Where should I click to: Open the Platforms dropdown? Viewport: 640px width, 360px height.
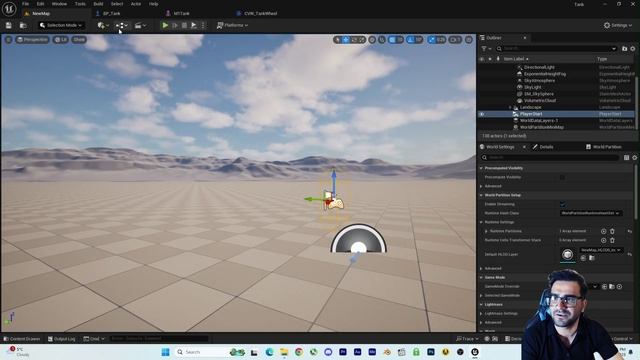pos(232,25)
